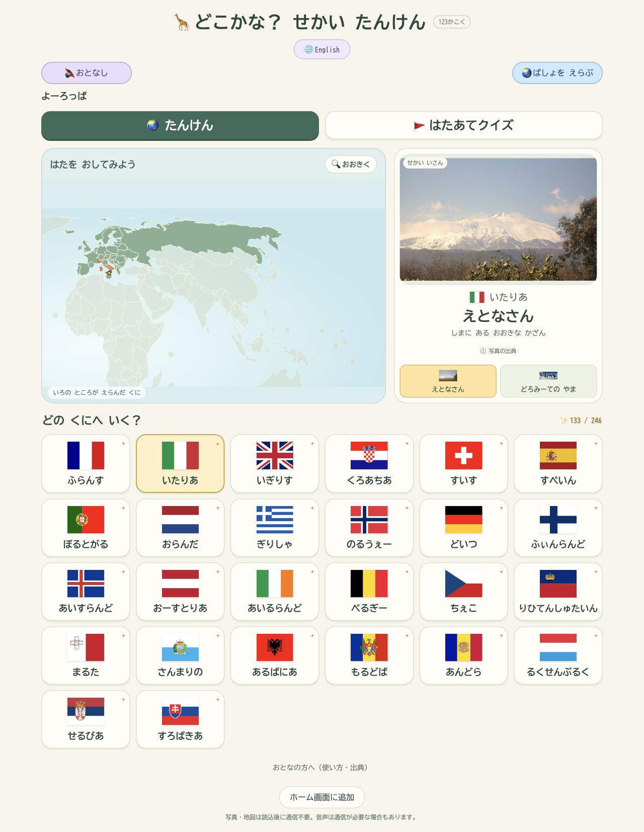644x832 pixels.
Task: Select the Serbia flag card せるびあ
Action: pyautogui.click(x=86, y=719)
